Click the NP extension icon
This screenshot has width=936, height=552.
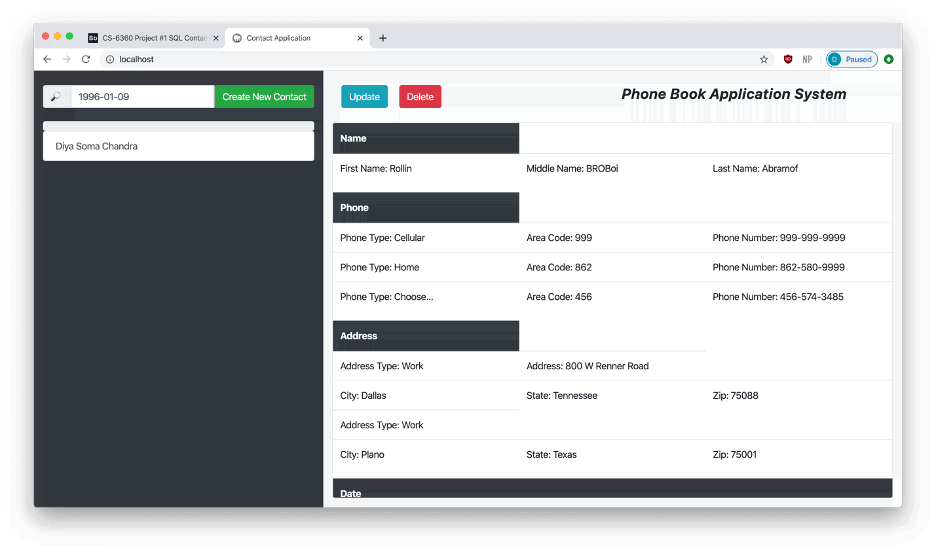pyautogui.click(x=807, y=59)
